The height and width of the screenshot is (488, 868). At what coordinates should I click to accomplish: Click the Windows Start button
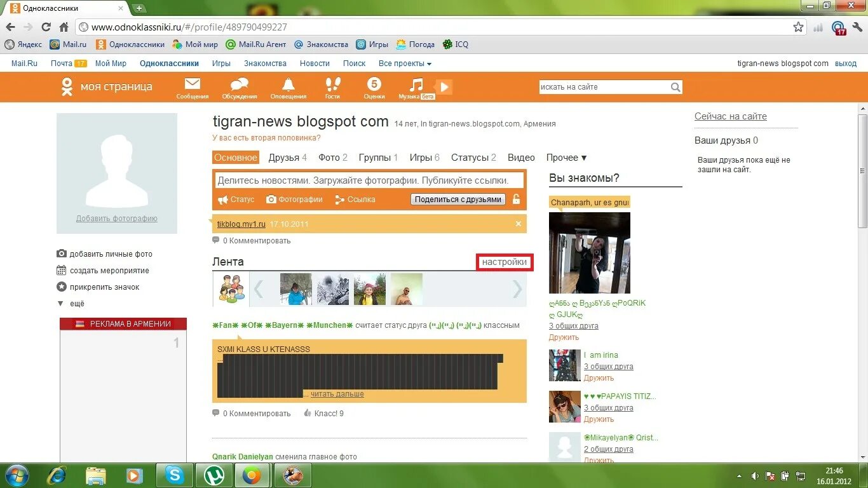point(16,475)
